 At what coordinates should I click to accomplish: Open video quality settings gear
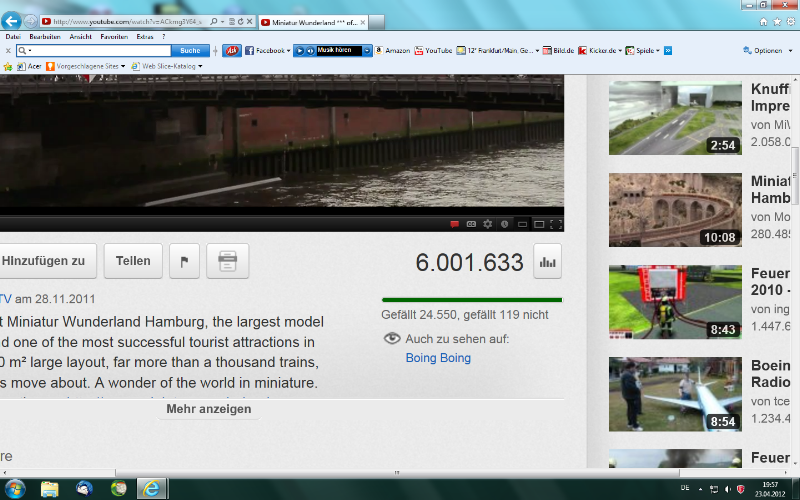pyautogui.click(x=488, y=223)
